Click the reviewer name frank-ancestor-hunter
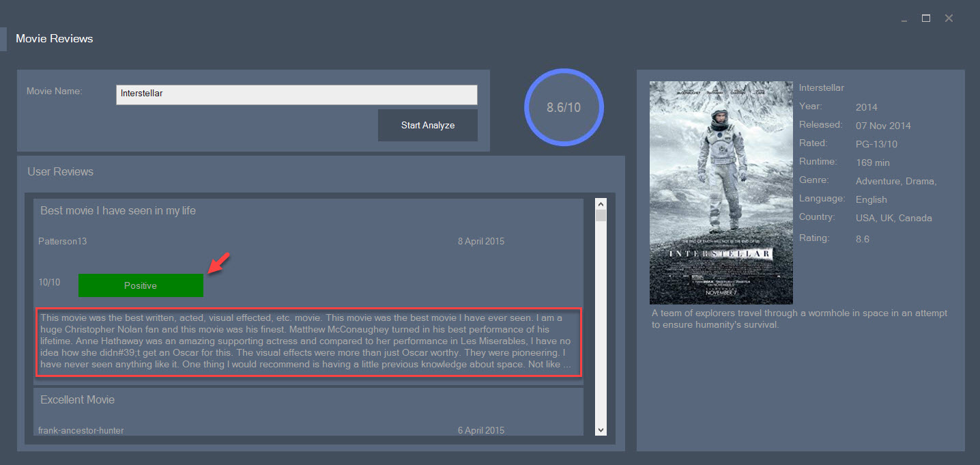This screenshot has height=465, width=980. click(81, 430)
